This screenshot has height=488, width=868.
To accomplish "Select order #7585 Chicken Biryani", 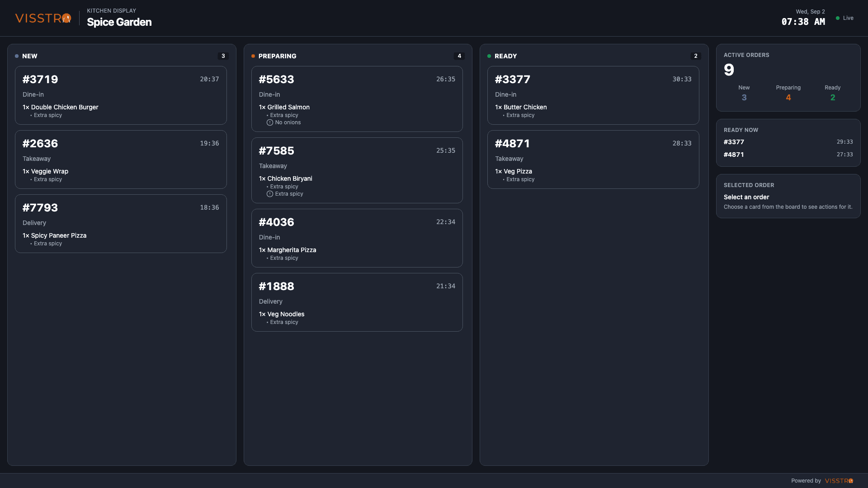I will click(357, 170).
